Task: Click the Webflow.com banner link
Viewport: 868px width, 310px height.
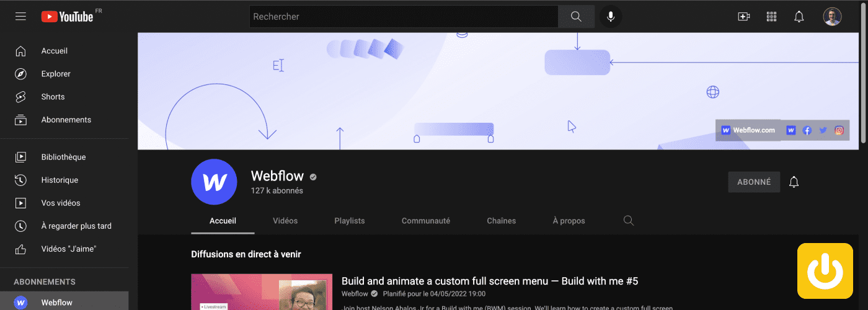Action: [748, 130]
